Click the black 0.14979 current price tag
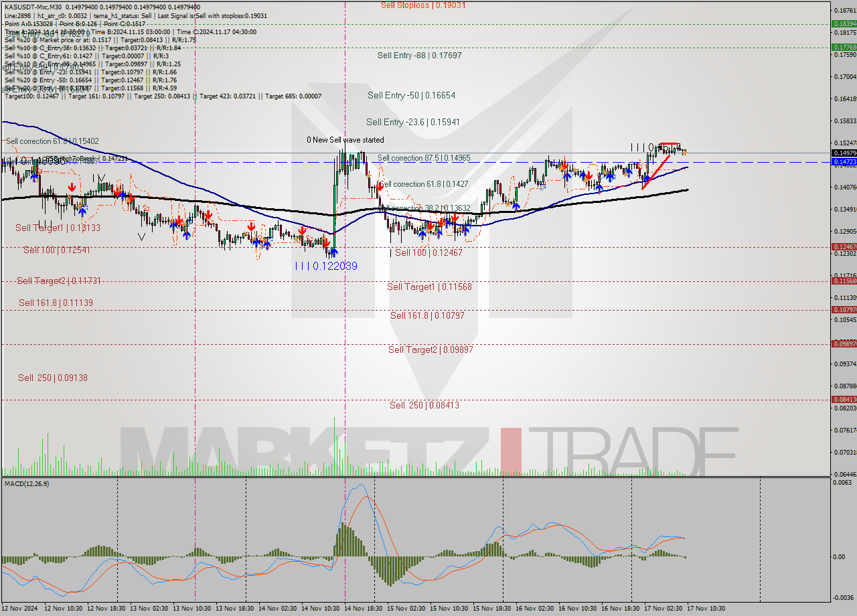The height and width of the screenshot is (616, 857). click(844, 153)
